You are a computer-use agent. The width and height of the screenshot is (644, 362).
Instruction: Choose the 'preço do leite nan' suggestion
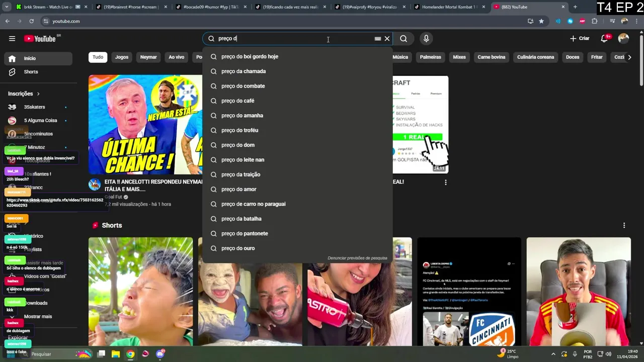tap(297, 160)
